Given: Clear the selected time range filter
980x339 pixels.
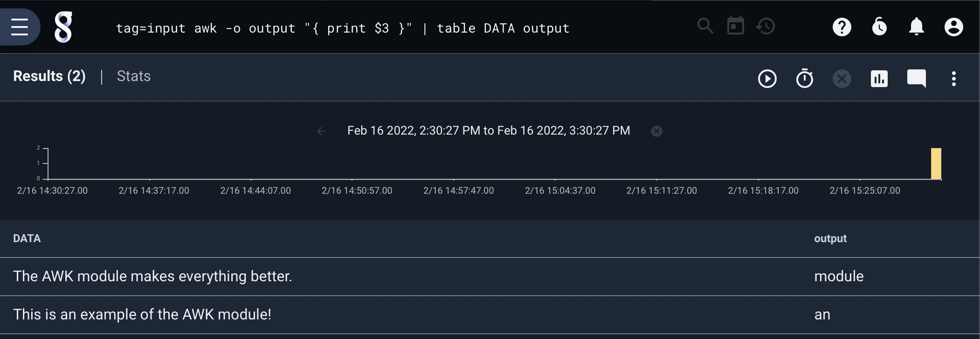Looking at the screenshot, I should point(656,131).
